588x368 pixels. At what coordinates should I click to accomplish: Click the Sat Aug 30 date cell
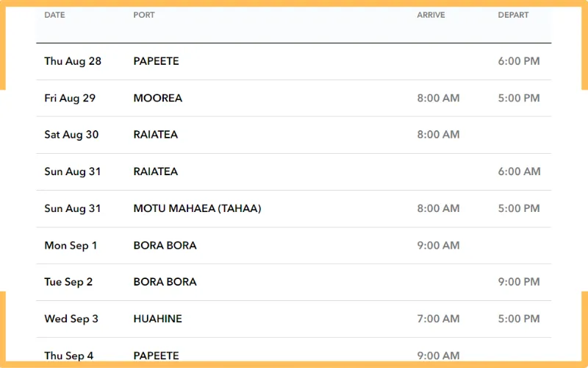71,135
